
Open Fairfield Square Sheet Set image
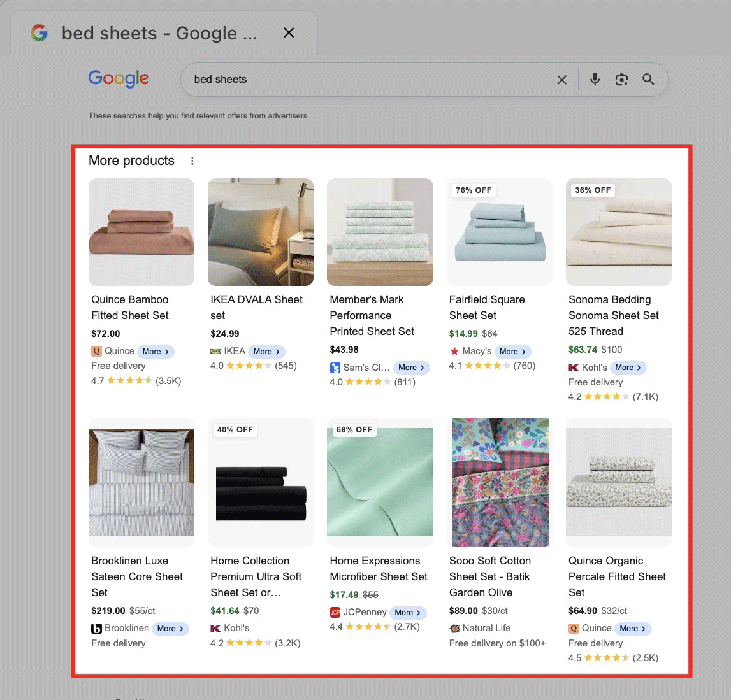pyautogui.click(x=499, y=232)
